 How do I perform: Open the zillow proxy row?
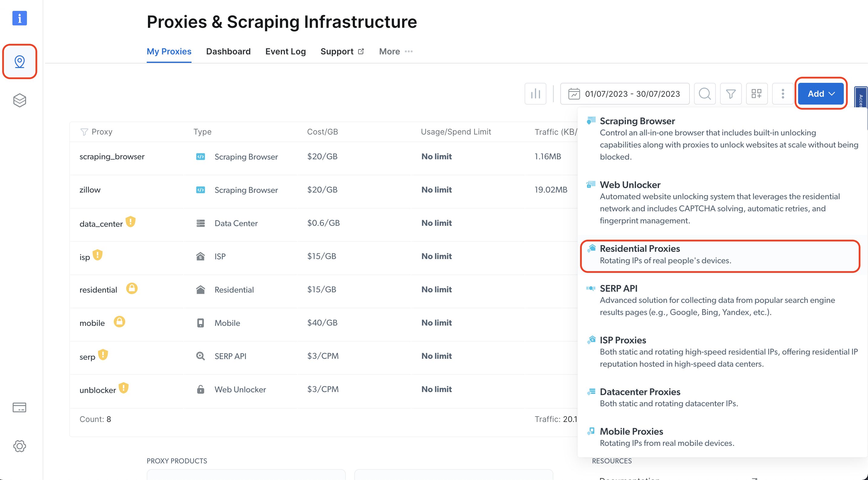click(x=90, y=190)
